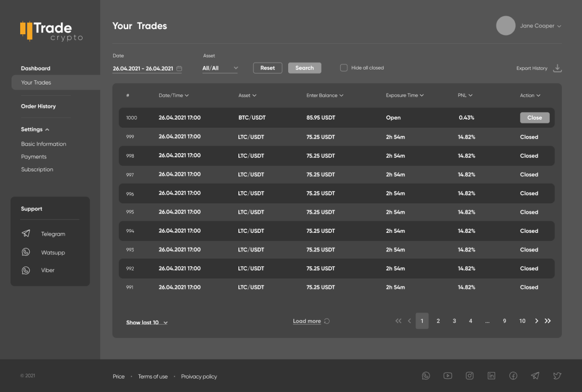Viewport: 582px width, 392px height.
Task: Click the LinkedIn icon in footer
Action: pyautogui.click(x=491, y=376)
